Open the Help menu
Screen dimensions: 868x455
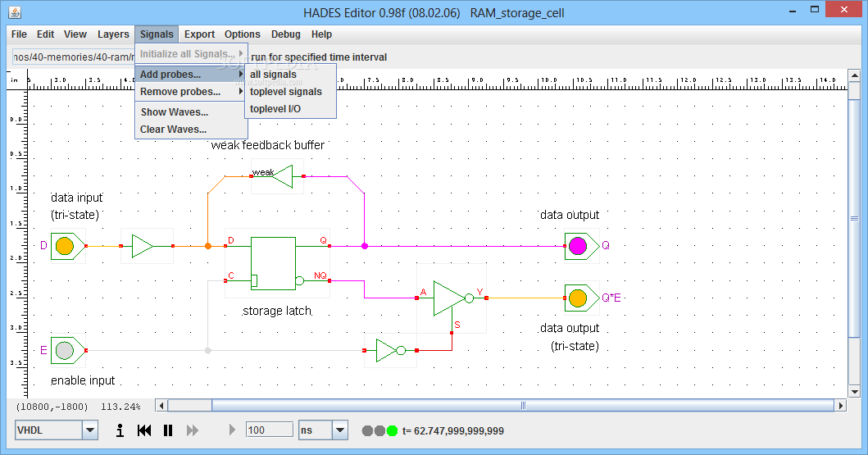tap(321, 34)
